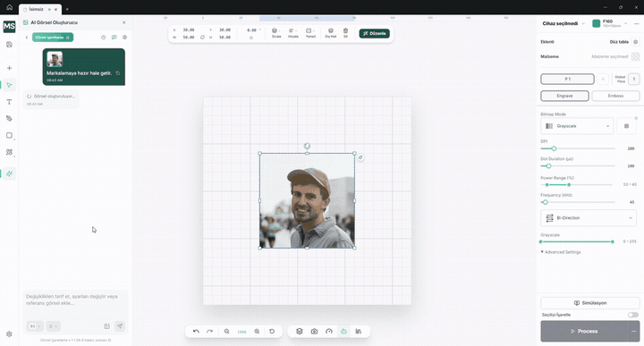Viewport: 644px width, 346px height.
Task: Zoom in with the magnifier plus icon
Action: tap(257, 331)
